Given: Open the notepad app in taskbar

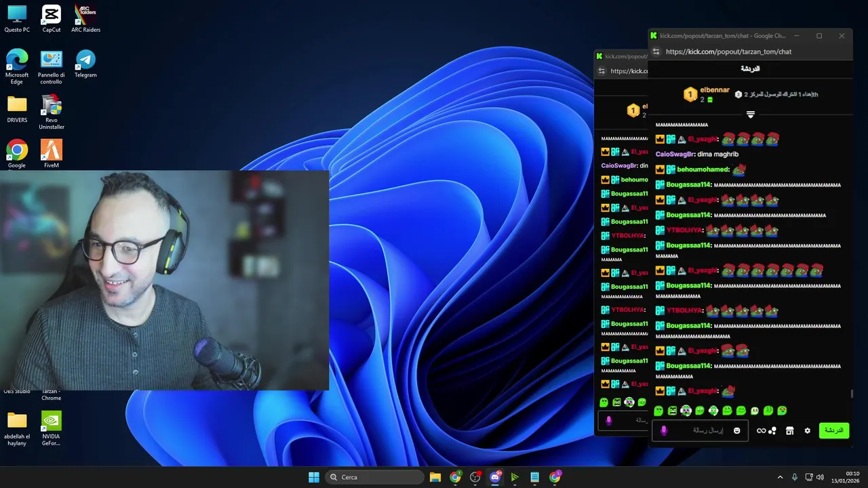Looking at the screenshot, I should point(534,477).
